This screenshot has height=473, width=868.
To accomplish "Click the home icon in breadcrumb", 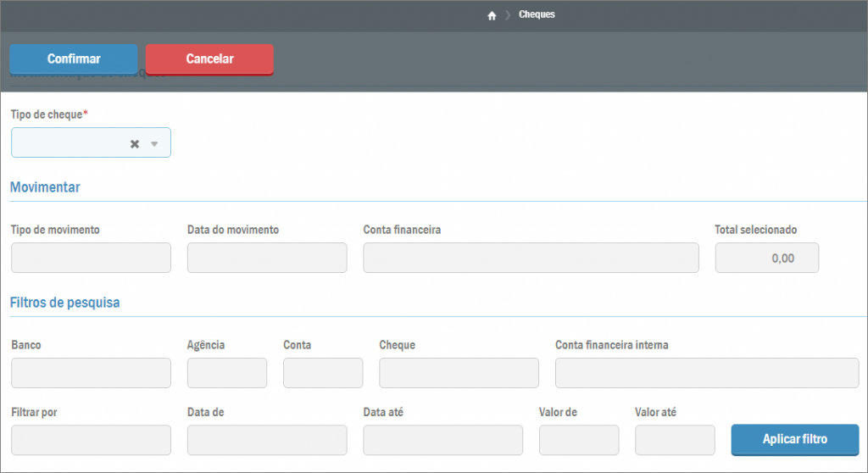I will coord(492,15).
